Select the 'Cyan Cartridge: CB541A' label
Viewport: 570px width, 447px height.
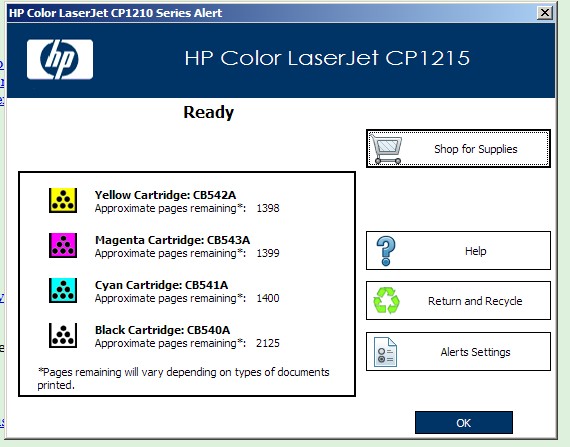point(161,285)
